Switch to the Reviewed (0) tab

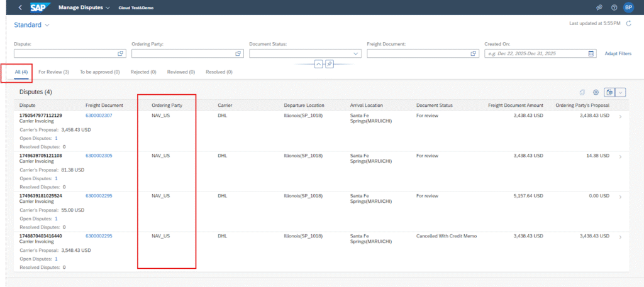180,72
